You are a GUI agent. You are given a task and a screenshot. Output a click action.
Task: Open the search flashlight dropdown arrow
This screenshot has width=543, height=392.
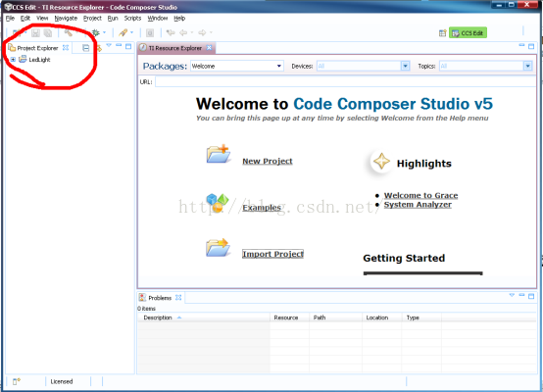click(x=131, y=33)
